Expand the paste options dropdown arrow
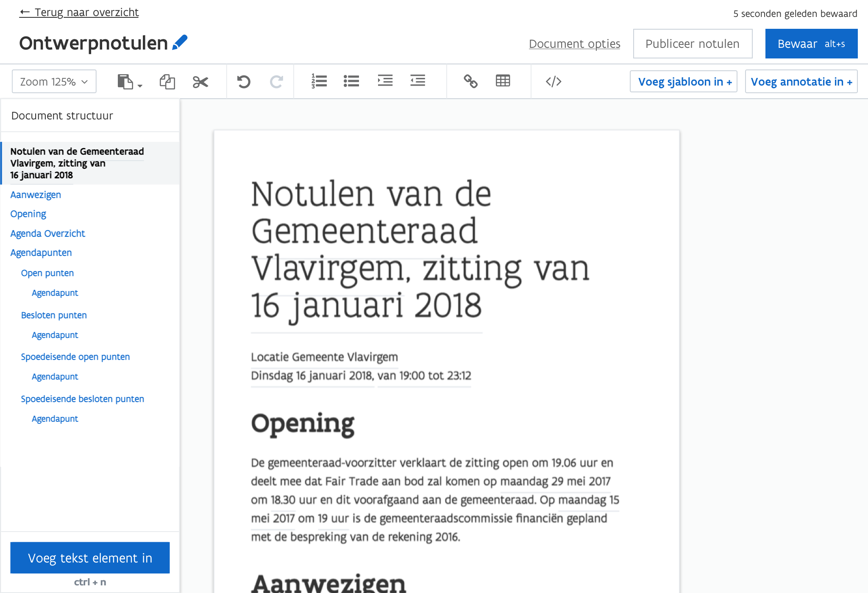Screen dimensions: 868x593 (x=140, y=86)
